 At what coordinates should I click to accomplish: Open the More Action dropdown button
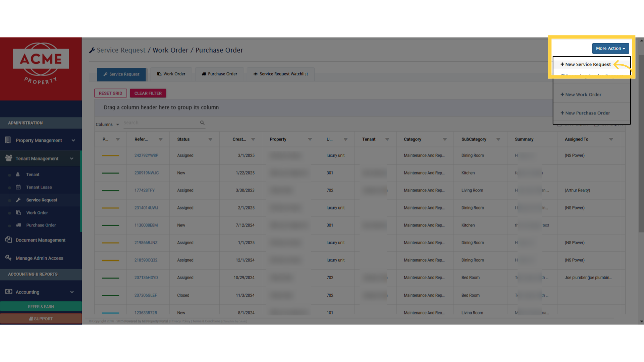(x=610, y=48)
